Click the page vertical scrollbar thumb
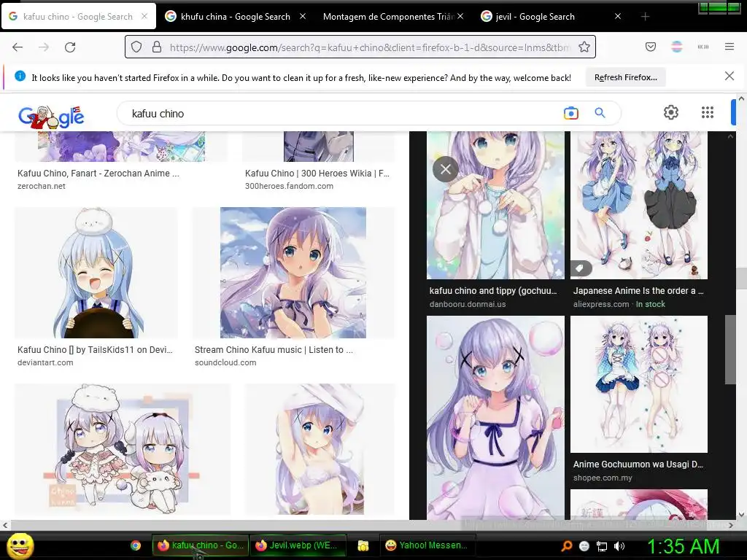The height and width of the screenshot is (560, 747). point(741,280)
